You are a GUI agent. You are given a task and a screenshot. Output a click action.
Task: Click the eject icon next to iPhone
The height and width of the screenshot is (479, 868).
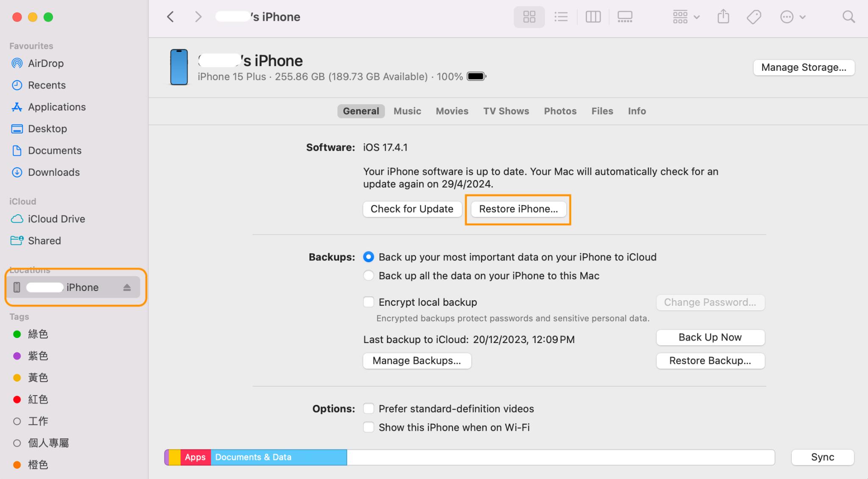[127, 288]
